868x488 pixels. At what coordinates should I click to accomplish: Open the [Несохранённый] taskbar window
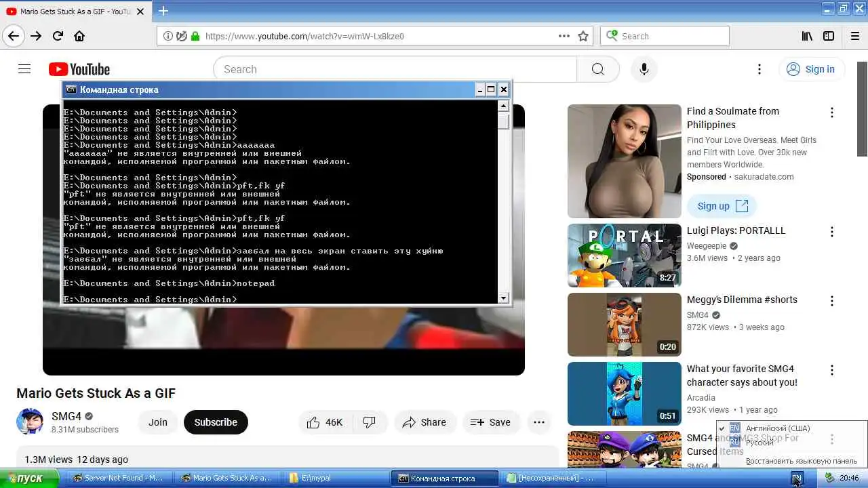(552, 478)
